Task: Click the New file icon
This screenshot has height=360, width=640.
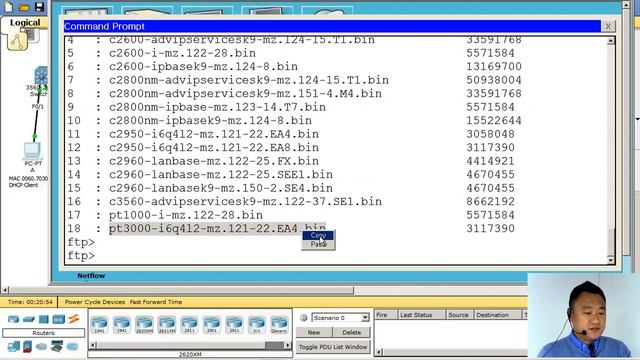Action: 9,6
